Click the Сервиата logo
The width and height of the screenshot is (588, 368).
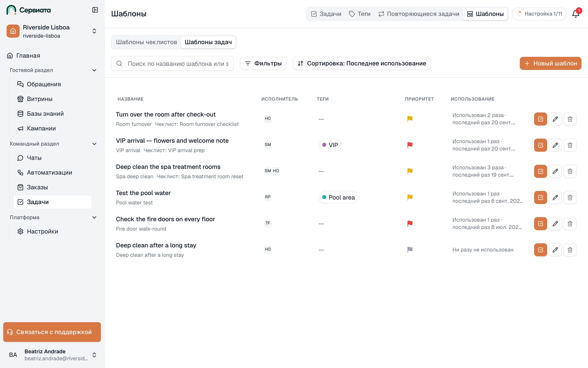click(x=29, y=10)
